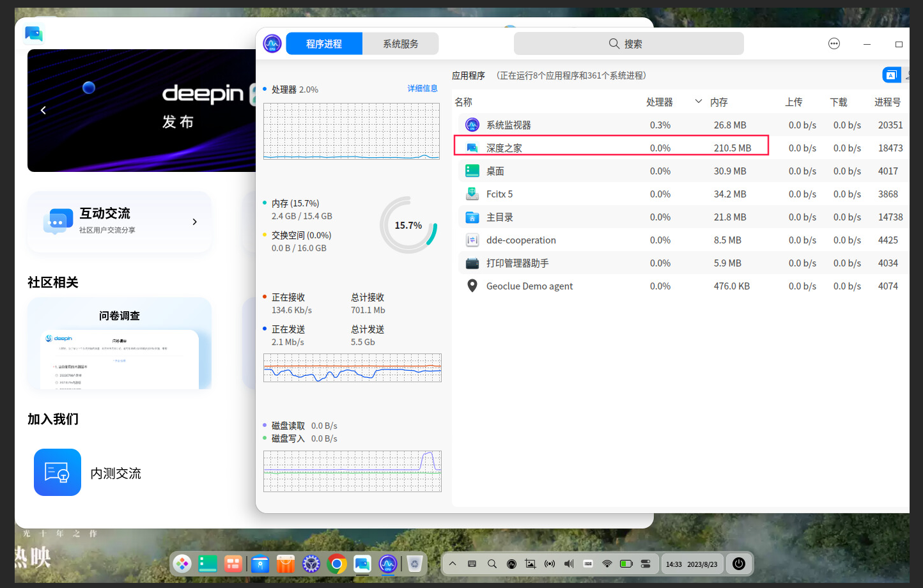Switch process list to application icon view
The width and height of the screenshot is (923, 588).
(x=891, y=75)
